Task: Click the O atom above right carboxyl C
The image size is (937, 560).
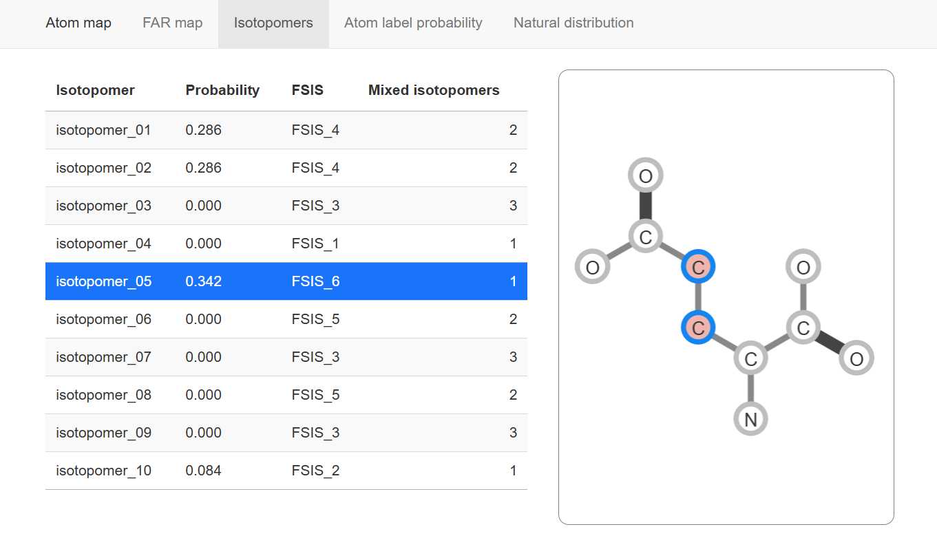Action: pyautogui.click(x=803, y=268)
